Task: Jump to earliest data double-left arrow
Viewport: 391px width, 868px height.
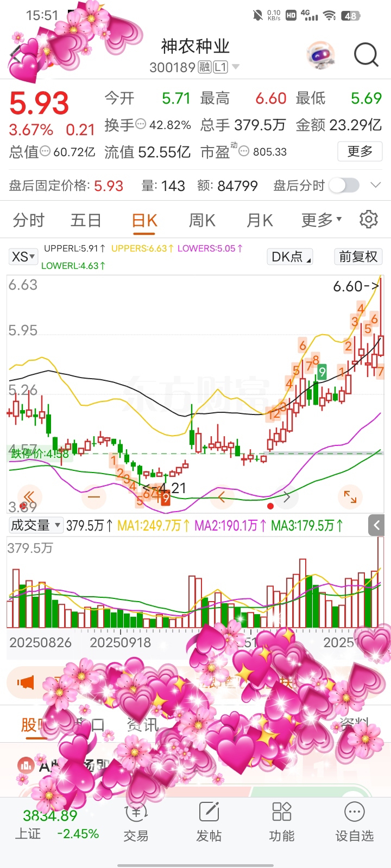Action: click(x=29, y=496)
